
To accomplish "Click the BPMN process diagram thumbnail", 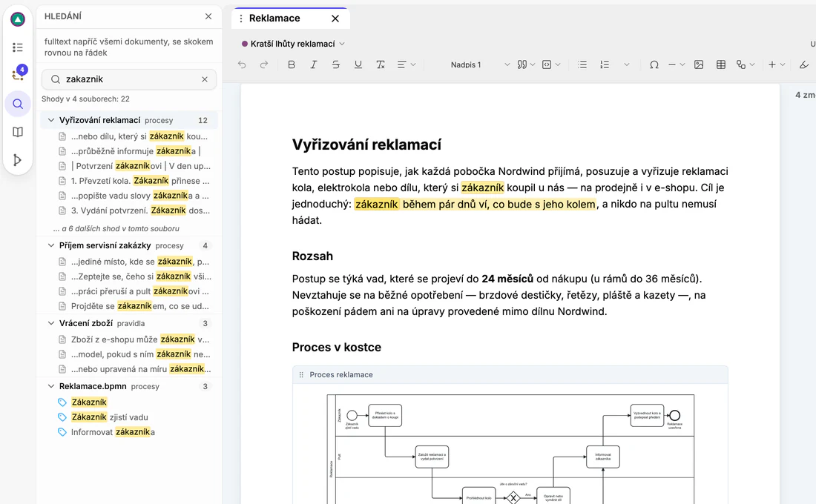I will point(510,449).
